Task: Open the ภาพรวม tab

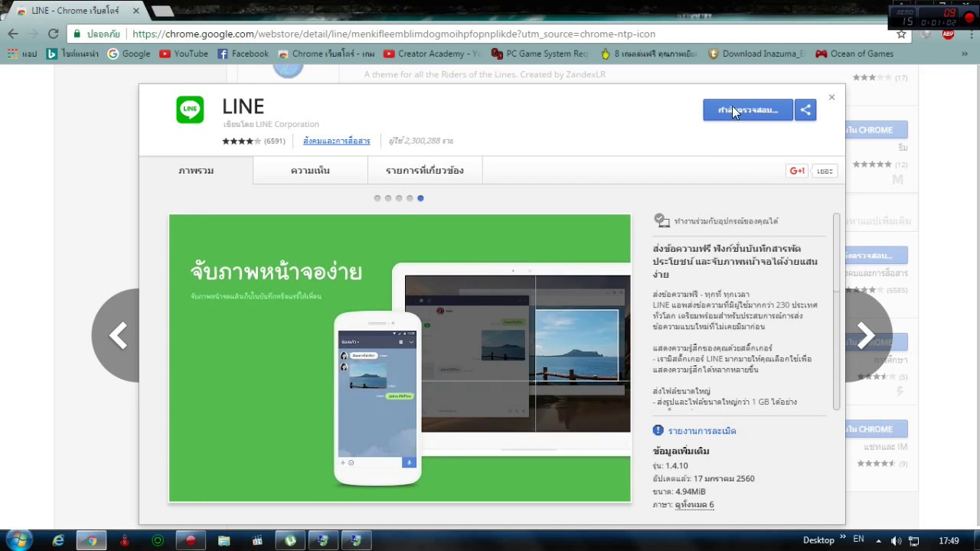Action: (196, 171)
